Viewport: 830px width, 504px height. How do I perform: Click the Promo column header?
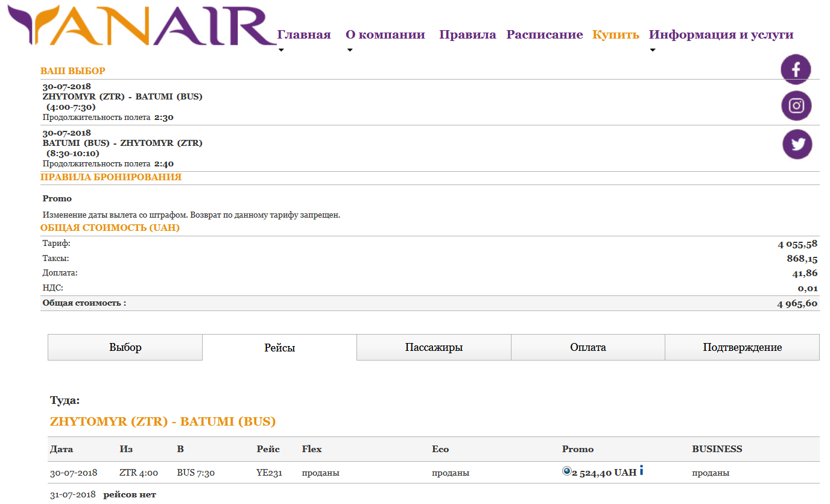click(x=577, y=449)
